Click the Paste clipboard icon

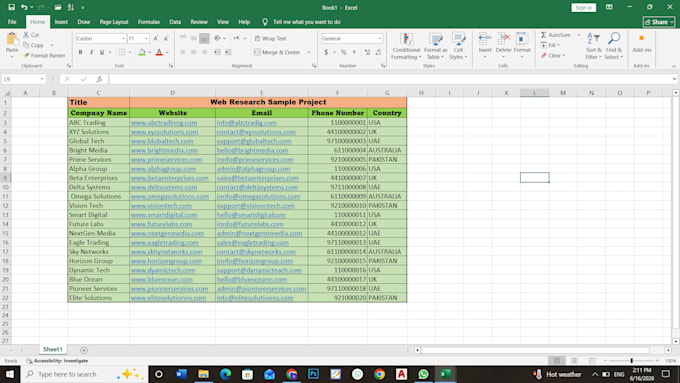(x=12, y=40)
